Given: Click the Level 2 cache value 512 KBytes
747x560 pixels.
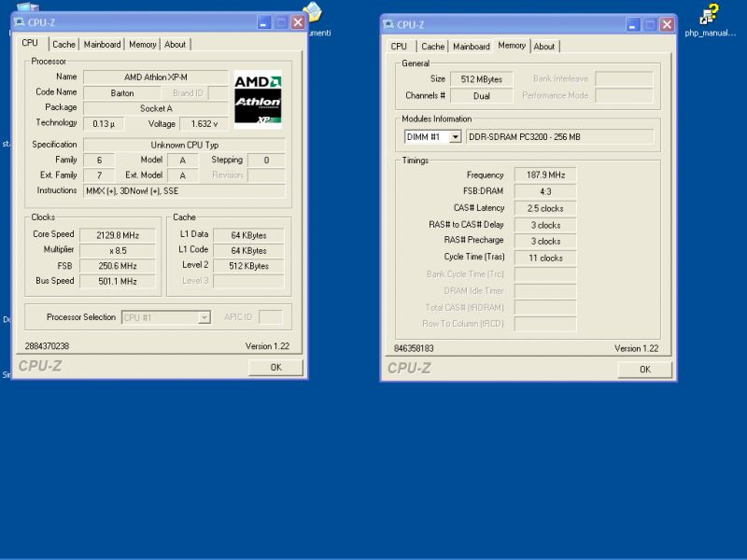Looking at the screenshot, I should [248, 266].
